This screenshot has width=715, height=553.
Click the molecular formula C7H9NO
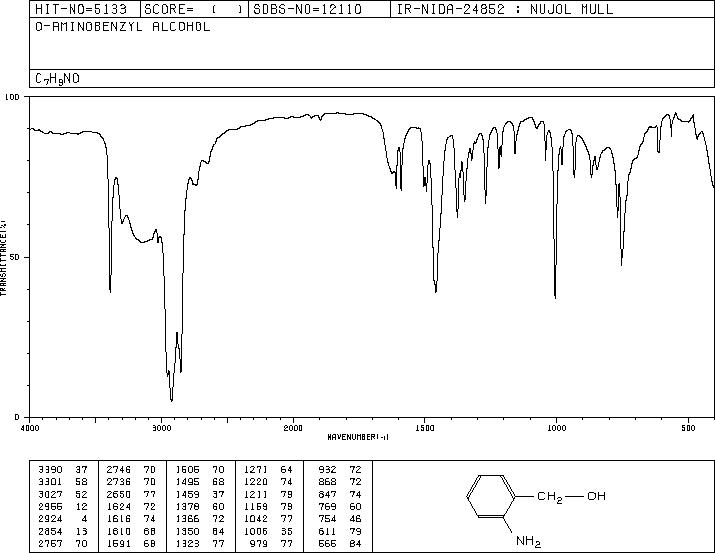57,79
